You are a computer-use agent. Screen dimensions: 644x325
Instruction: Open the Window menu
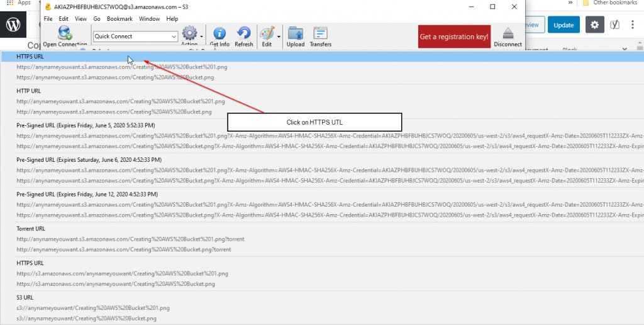point(150,18)
